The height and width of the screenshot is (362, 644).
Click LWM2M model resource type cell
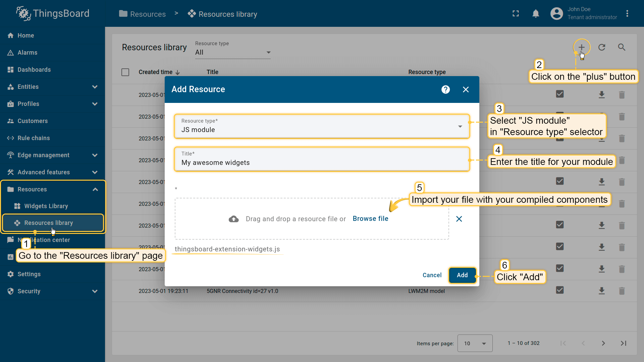(x=426, y=291)
